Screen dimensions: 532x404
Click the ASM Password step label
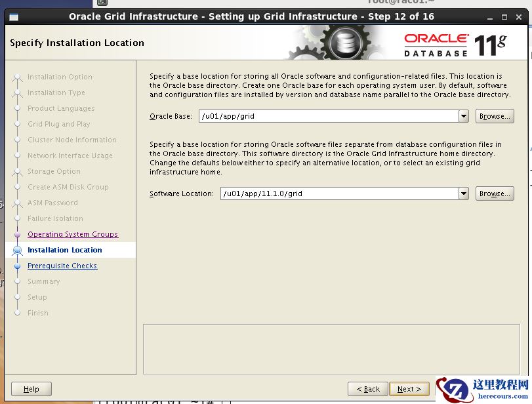pyautogui.click(x=52, y=203)
